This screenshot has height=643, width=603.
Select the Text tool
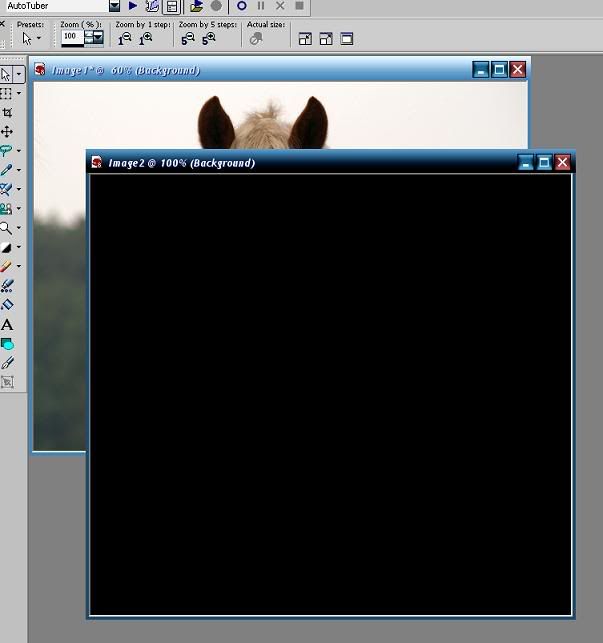[7, 324]
